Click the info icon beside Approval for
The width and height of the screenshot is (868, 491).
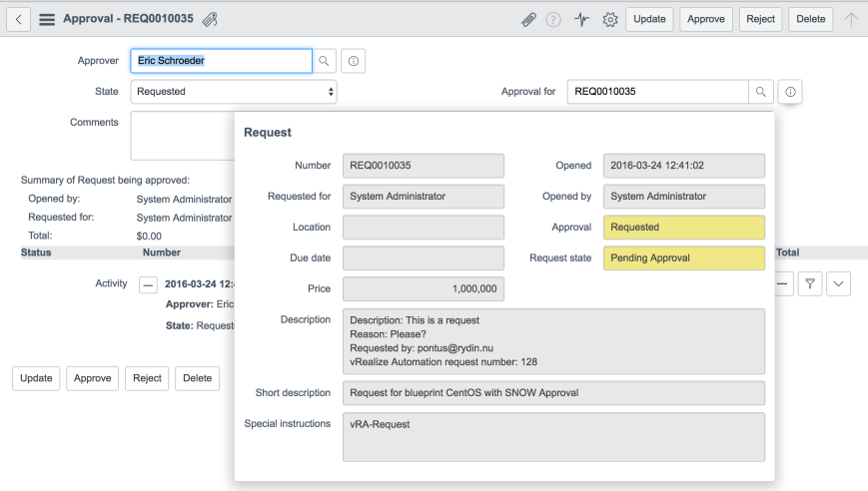[790, 92]
